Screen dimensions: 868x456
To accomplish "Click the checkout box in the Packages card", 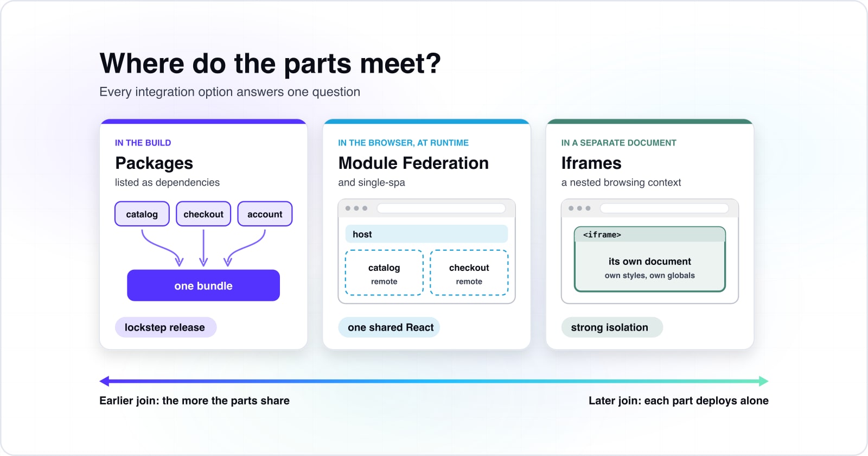I will click(203, 214).
